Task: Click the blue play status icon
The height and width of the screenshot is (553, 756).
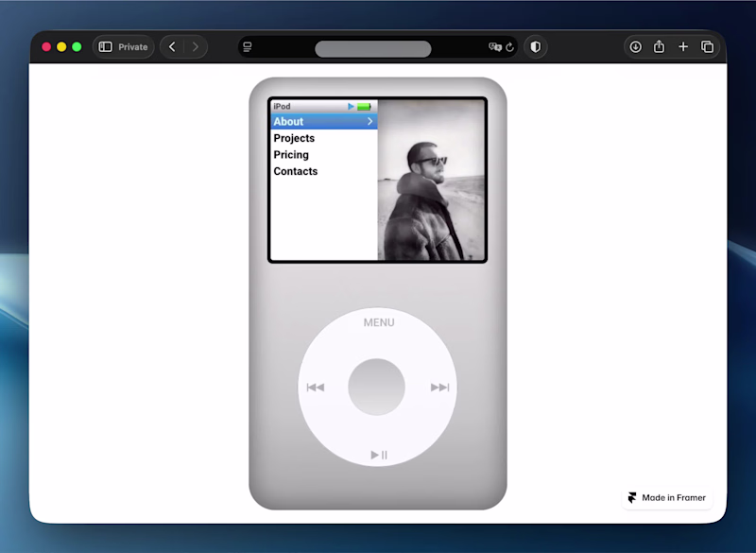Action: 351,107
